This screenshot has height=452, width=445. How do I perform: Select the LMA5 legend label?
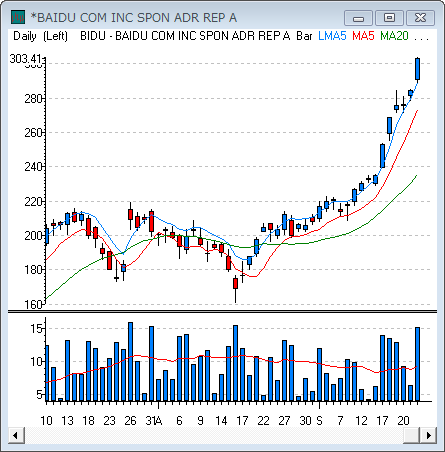tap(332, 36)
